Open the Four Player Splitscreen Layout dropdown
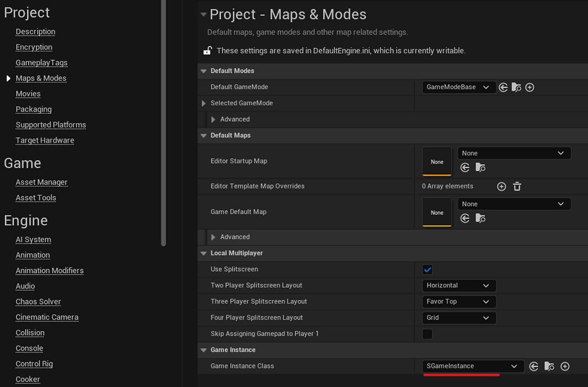Viewport: 588px width, 387px height. coord(458,318)
